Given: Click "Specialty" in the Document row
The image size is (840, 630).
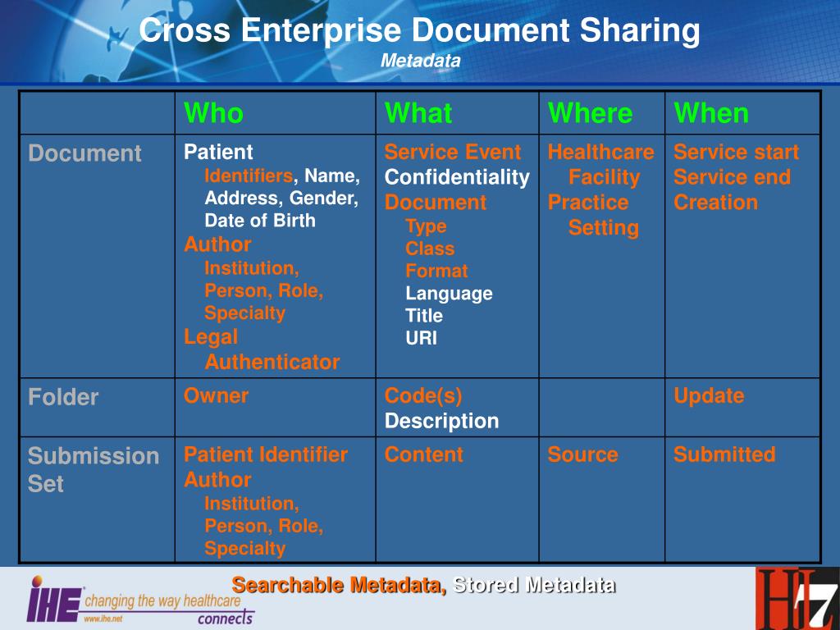Looking at the screenshot, I should pos(244,313).
